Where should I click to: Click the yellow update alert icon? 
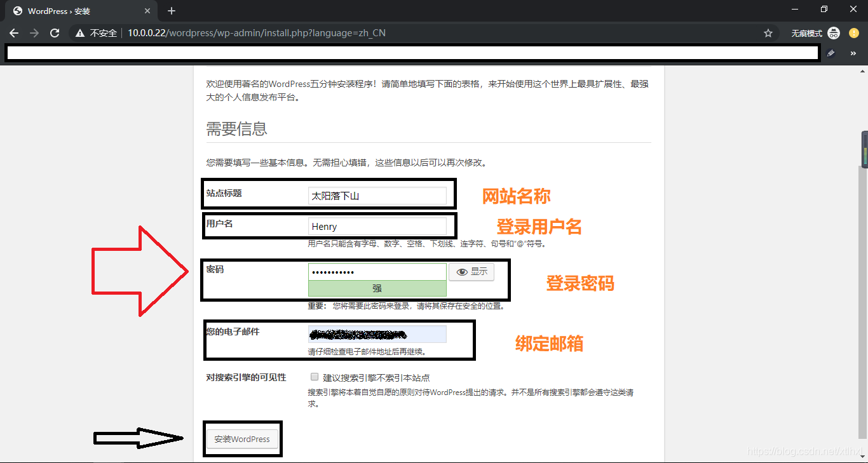(x=853, y=33)
